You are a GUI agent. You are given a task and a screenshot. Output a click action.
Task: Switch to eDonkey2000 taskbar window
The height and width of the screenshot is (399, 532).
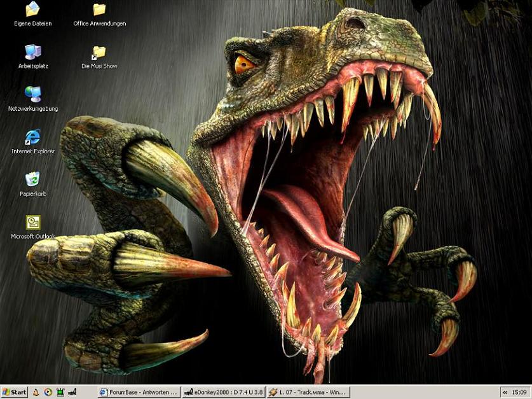(224, 392)
